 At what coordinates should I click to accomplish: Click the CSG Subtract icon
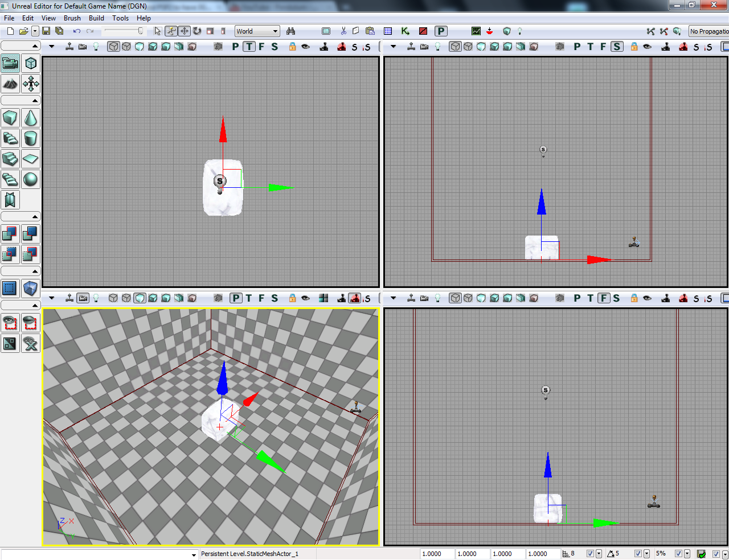coord(31,233)
